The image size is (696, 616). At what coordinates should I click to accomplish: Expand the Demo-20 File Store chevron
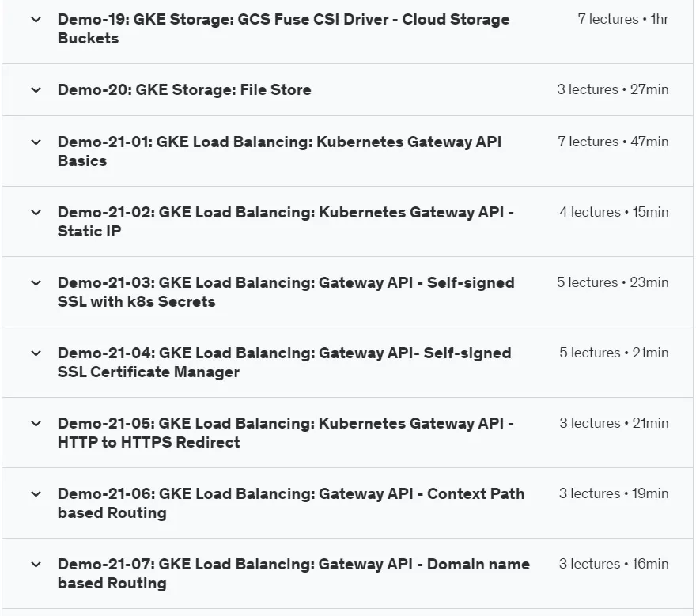36,90
